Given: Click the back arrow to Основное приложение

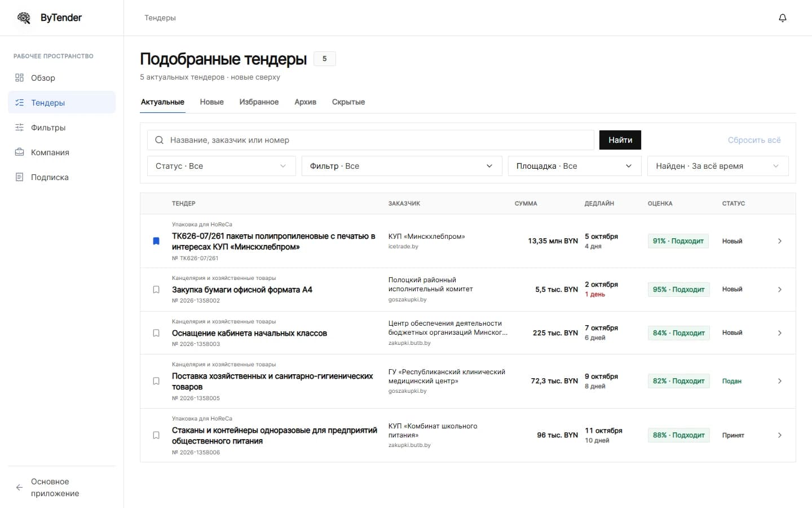Looking at the screenshot, I should (19, 488).
